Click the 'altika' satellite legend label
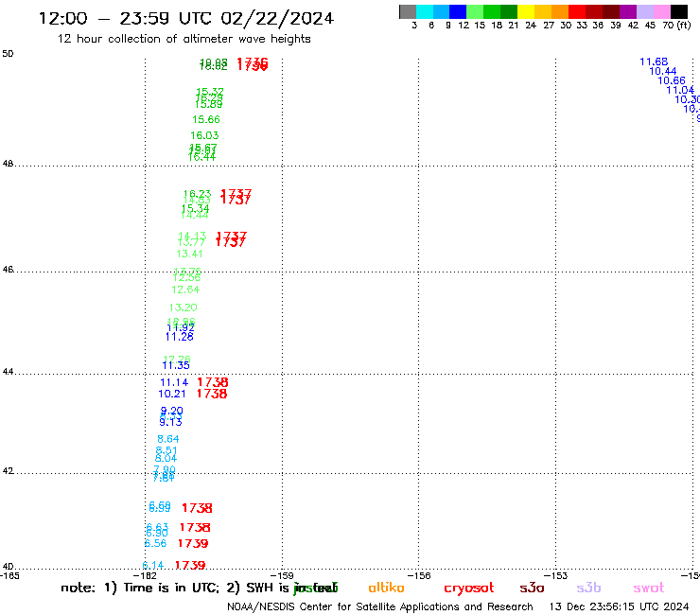The width and height of the screenshot is (700, 615). 386,588
